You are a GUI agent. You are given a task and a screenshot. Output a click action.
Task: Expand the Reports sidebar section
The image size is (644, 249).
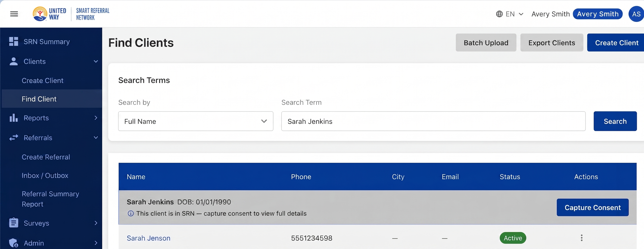point(96,118)
